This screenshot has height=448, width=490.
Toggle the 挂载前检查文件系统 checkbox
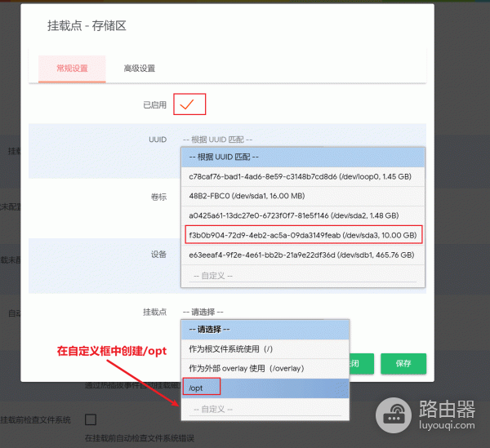tap(91, 419)
